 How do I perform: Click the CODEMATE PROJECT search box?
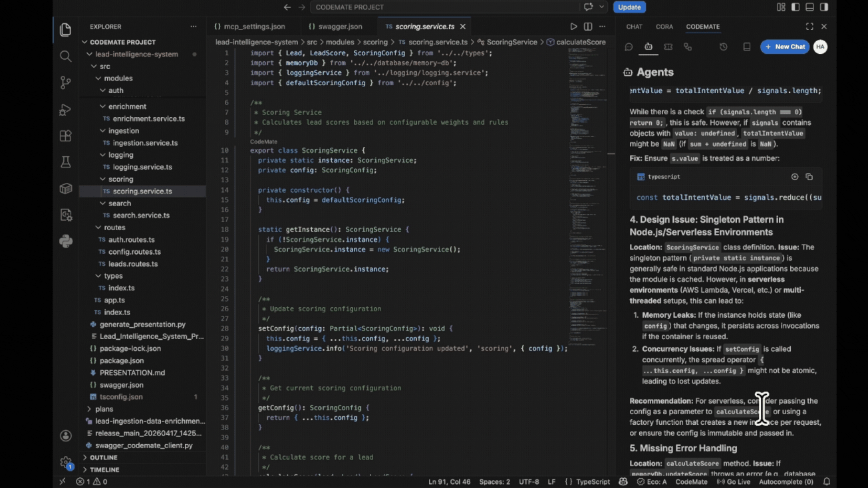point(446,7)
